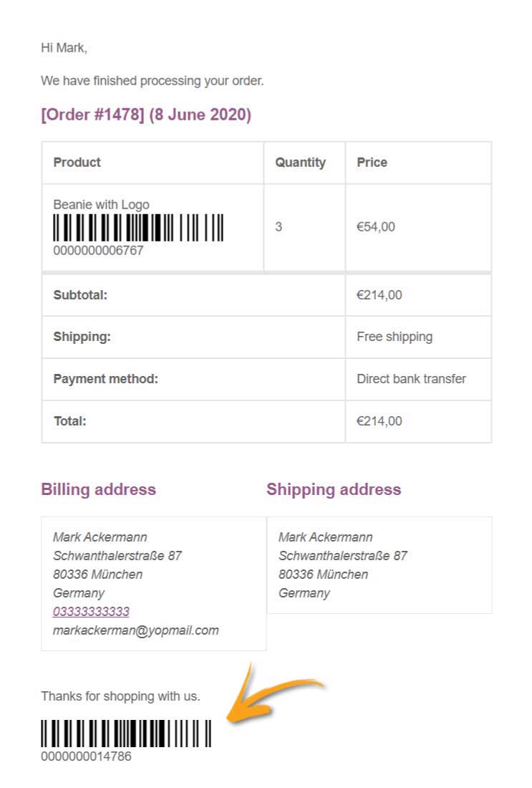Click the Subtotal label row
The image size is (532, 788).
point(193,295)
